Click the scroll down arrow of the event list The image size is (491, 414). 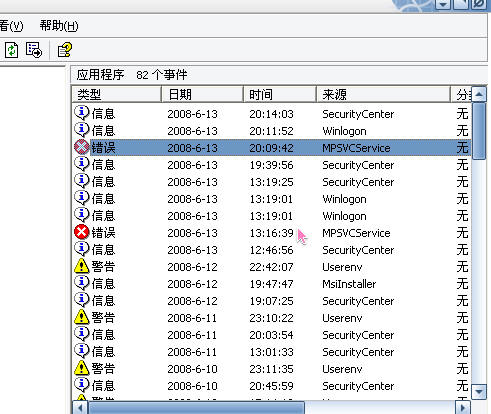pos(479,391)
